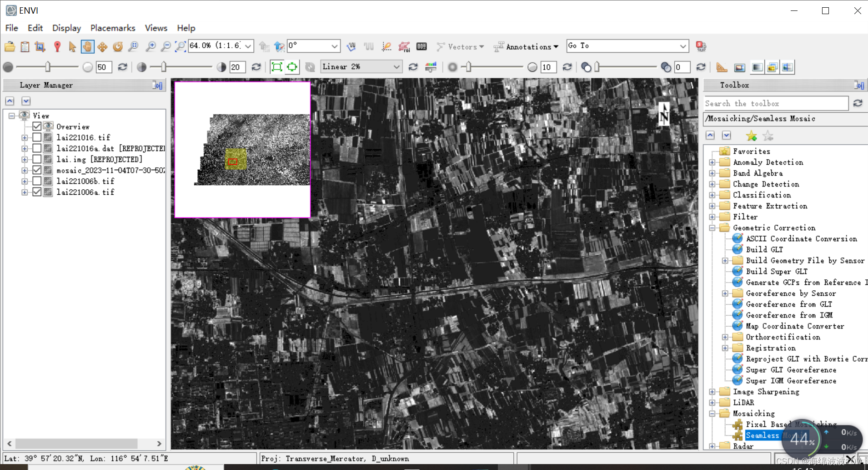Activate the Swipe view icon
Viewport: 868px width, 470px height.
point(788,67)
